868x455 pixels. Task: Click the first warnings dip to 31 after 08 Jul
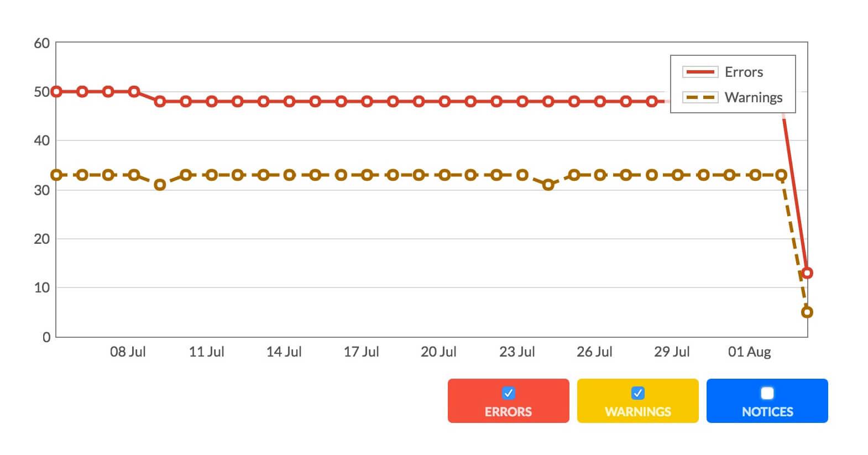(x=160, y=185)
